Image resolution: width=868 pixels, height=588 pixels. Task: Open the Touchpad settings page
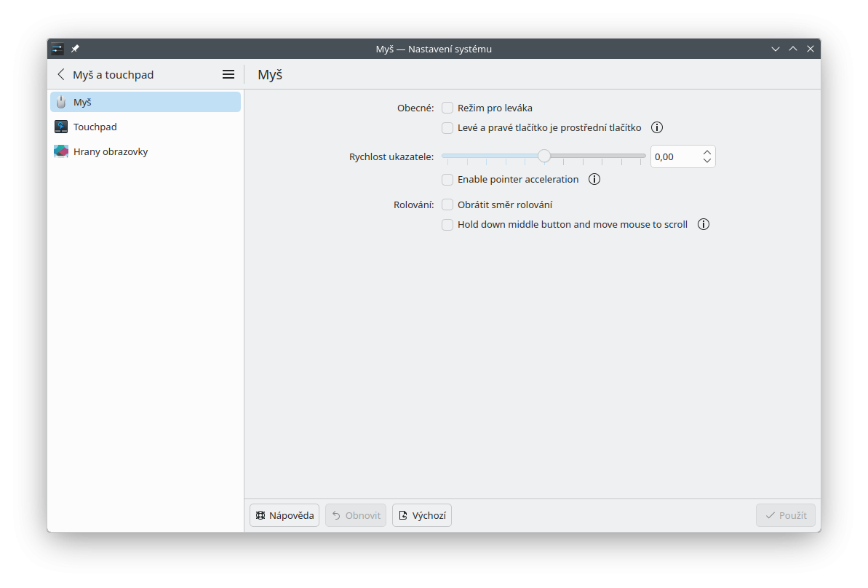pyautogui.click(x=146, y=127)
